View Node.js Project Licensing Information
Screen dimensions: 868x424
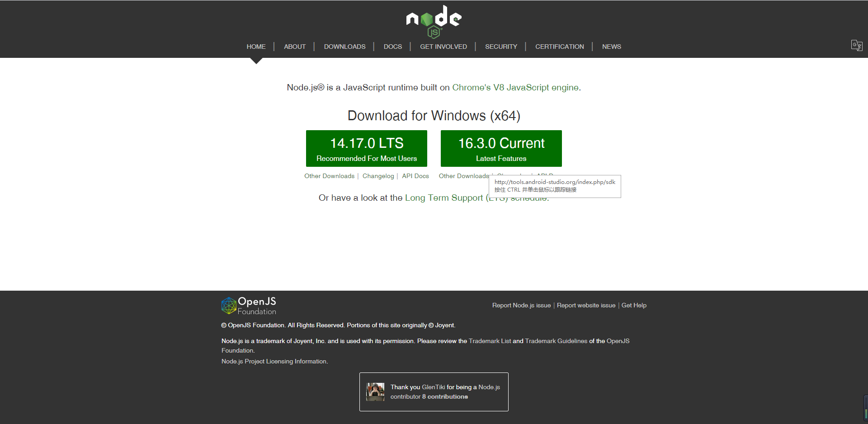[x=274, y=361]
